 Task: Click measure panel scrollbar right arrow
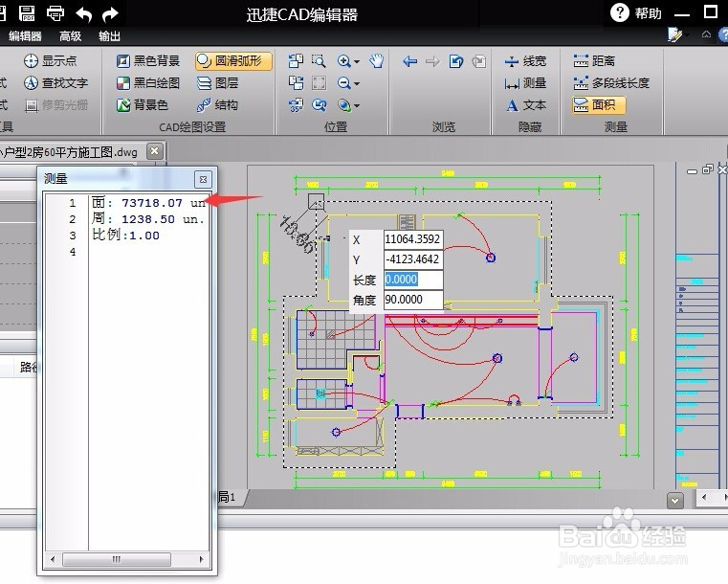click(x=201, y=559)
